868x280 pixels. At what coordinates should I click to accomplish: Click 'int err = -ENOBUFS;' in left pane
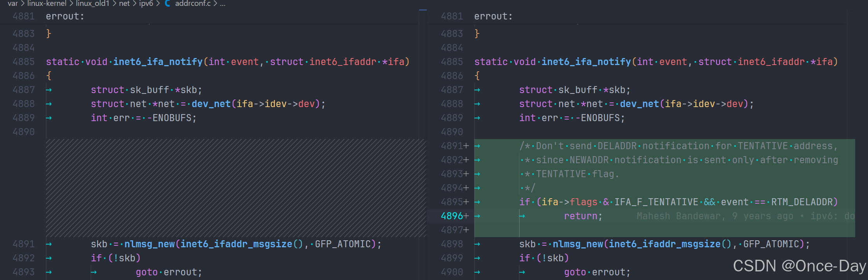pos(144,118)
